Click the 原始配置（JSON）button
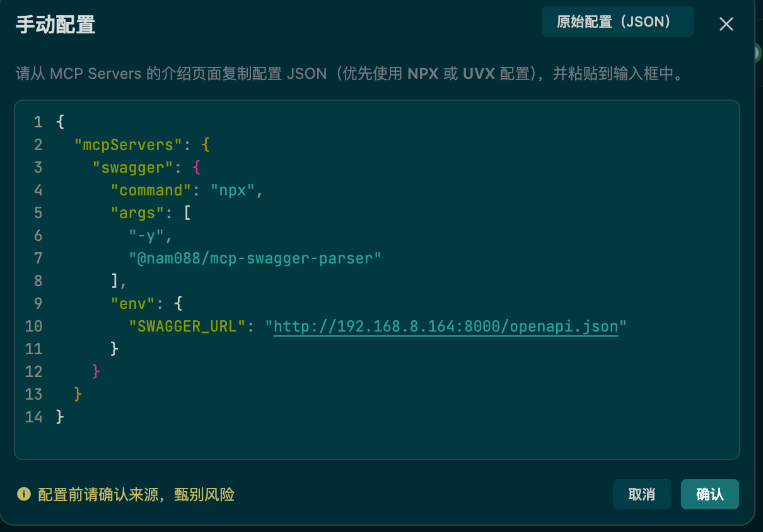This screenshot has height=532, width=763. [617, 21]
